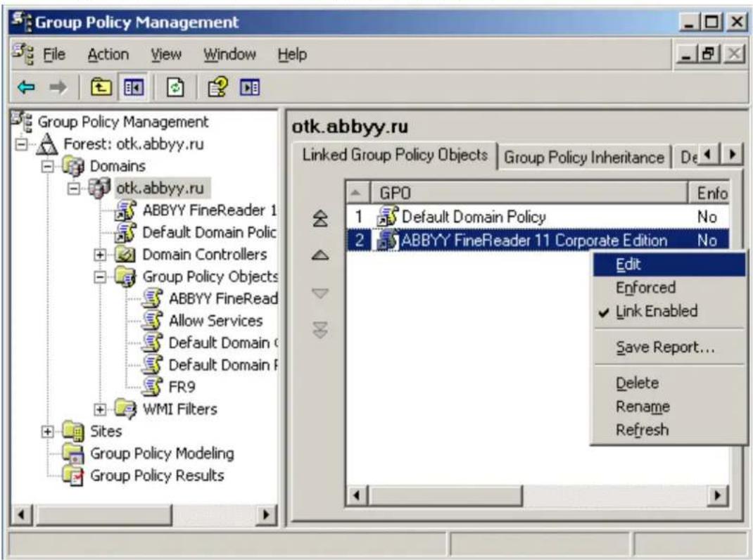Collapse the Forest: otk.abbyy.ru node
The width and height of the screenshot is (753, 560).
pos(22,144)
